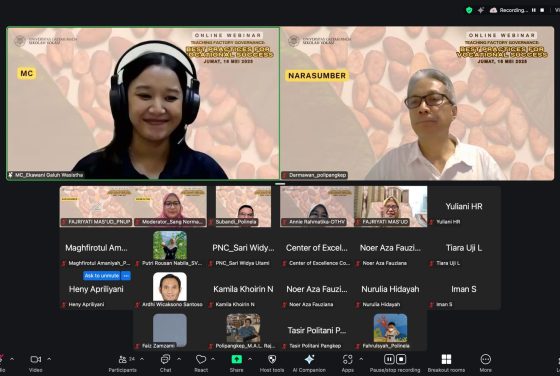The width and height of the screenshot is (560, 376).
Task: Click green encryption shield icon at top
Action: (469, 10)
